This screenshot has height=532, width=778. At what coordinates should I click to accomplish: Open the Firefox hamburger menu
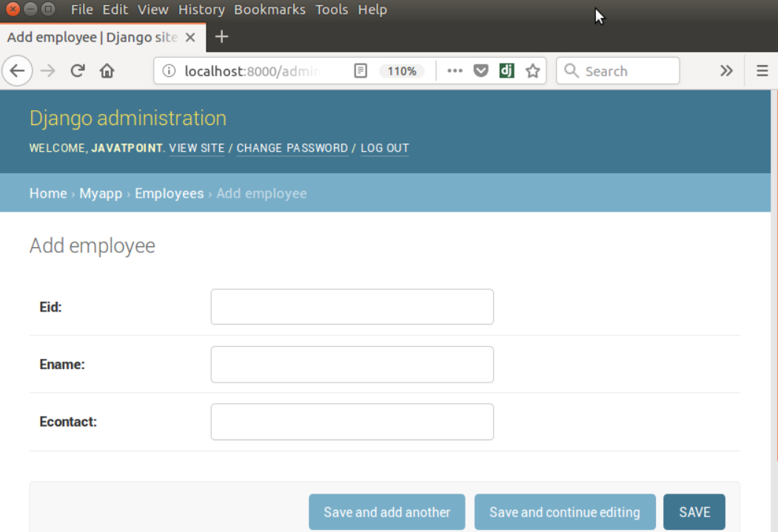coord(762,71)
